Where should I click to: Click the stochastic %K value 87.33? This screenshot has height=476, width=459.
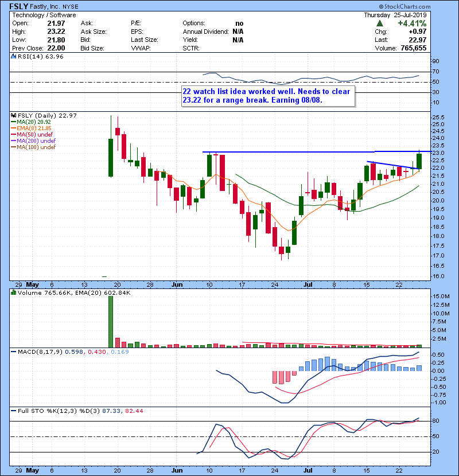(111, 411)
